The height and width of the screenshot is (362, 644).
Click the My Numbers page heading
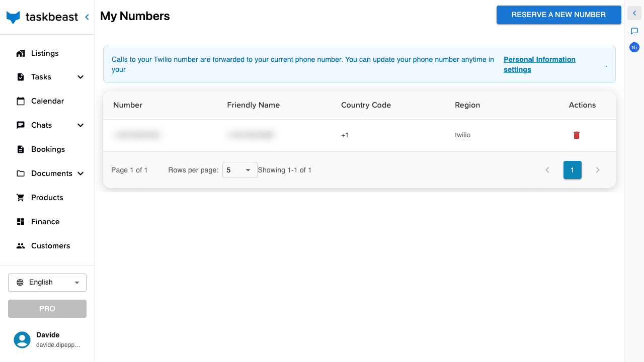pyautogui.click(x=135, y=16)
